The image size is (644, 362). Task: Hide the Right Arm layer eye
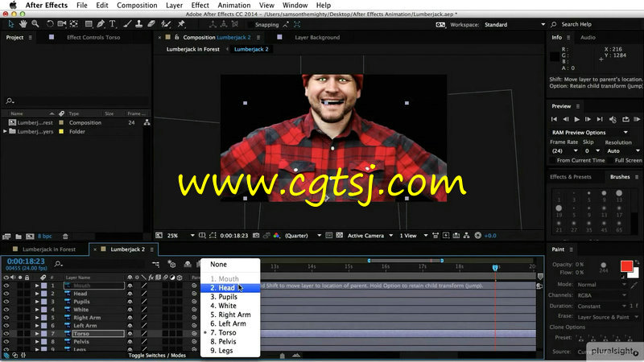[6, 318]
